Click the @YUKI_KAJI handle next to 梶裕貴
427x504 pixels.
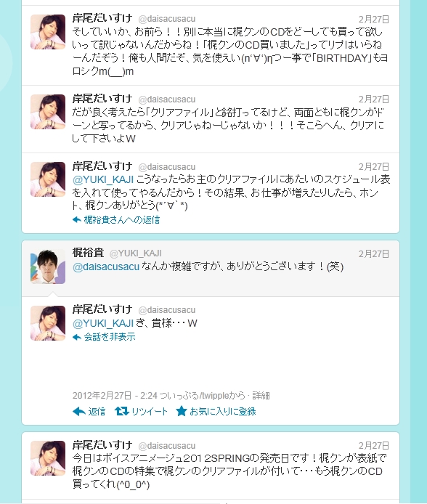point(135,253)
